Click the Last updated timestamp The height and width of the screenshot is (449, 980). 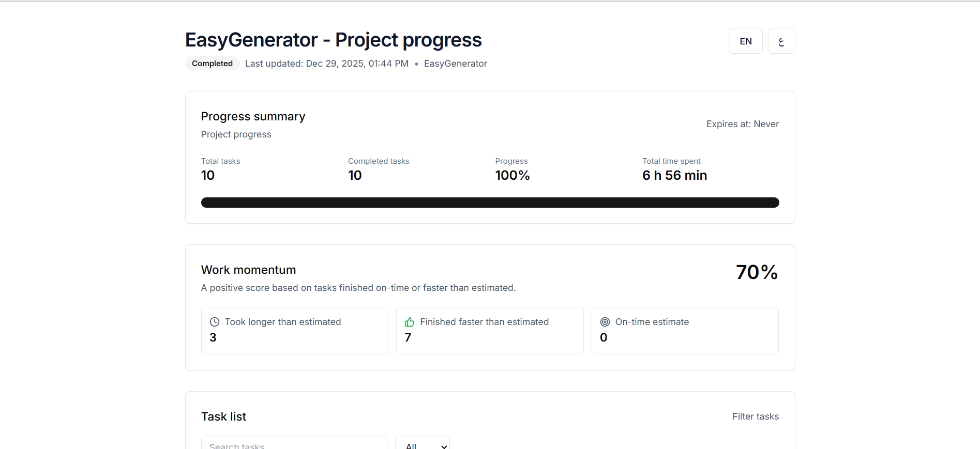click(327, 64)
